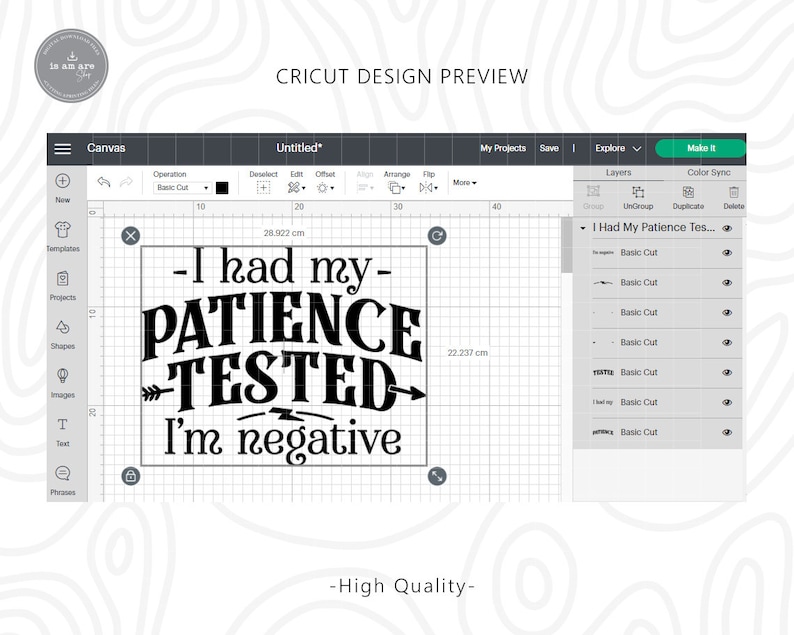Screen dimensions: 794x635
Task: Hide the Basic Cut layer directly above TESTED
Action: [727, 342]
